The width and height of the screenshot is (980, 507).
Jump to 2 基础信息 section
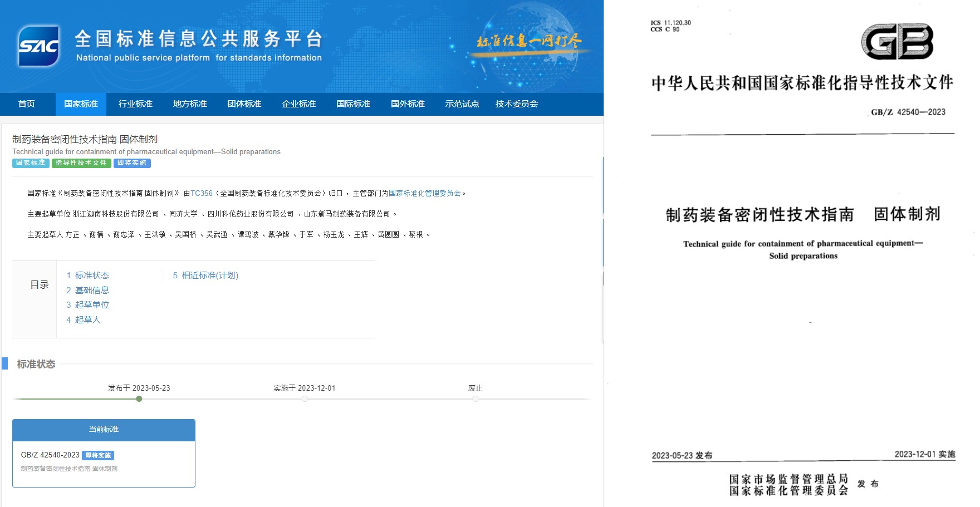click(88, 291)
